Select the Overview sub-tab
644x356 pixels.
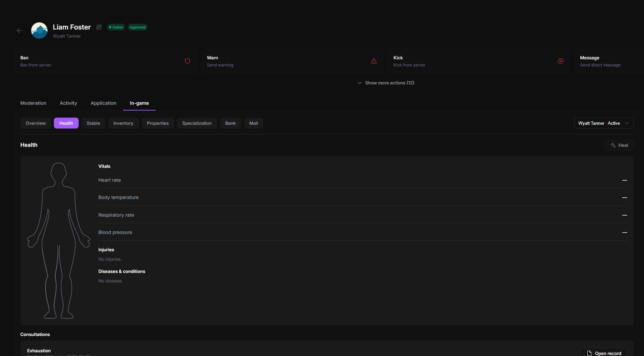point(36,123)
